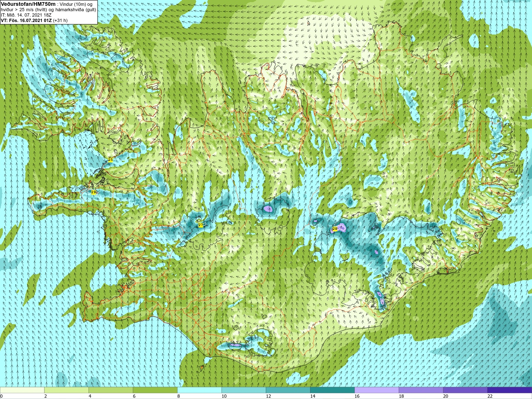The height and width of the screenshot is (399, 532).
Task: Pick the 20–22 m/s violet legend swatch
Action: coord(465,390)
